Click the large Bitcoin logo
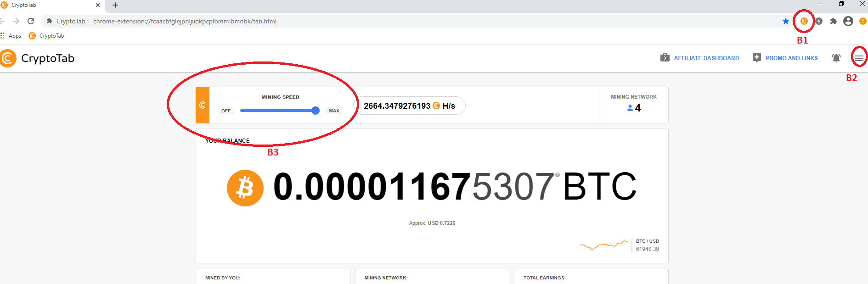The image size is (868, 284). (245, 188)
